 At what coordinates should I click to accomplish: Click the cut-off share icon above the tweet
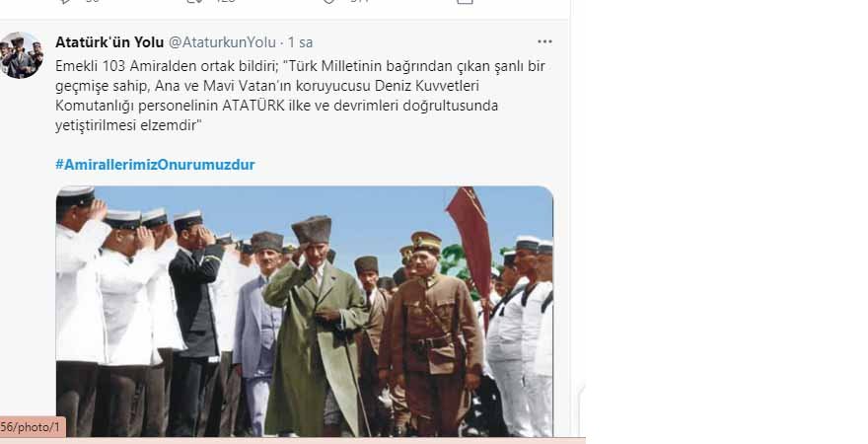pyautogui.click(x=465, y=2)
